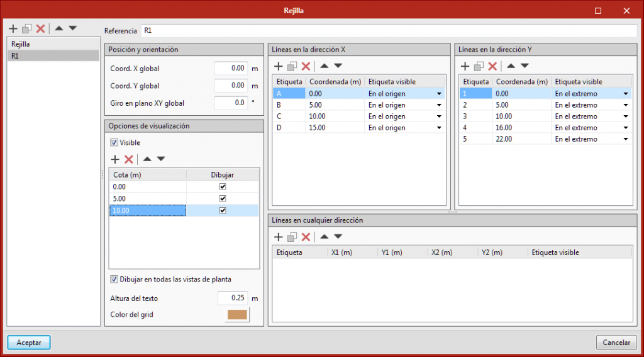Delete selected grid R1 with the red X
The height and width of the screenshot is (357, 644).
tap(40, 28)
